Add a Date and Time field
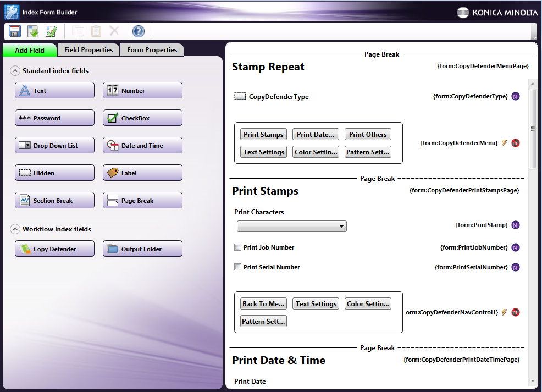The image size is (542, 392). point(142,145)
